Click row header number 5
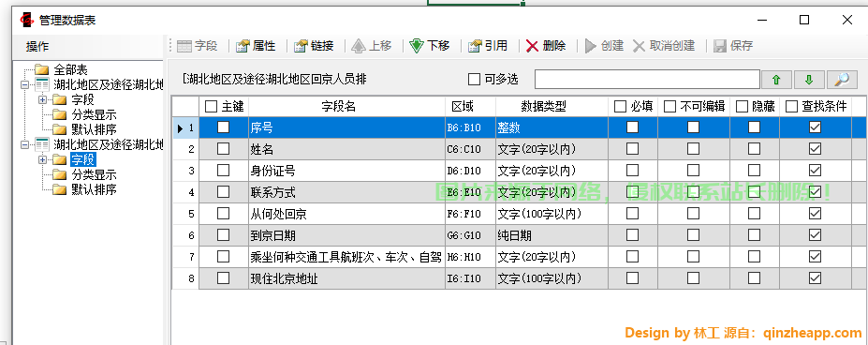The image size is (868, 345). coord(186,214)
